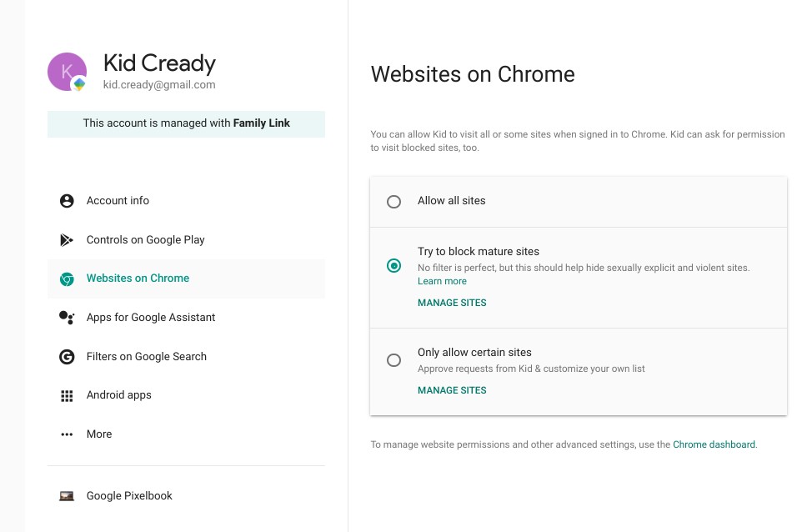
Task: Click MANAGE SITES under block mature sites
Action: (452, 303)
